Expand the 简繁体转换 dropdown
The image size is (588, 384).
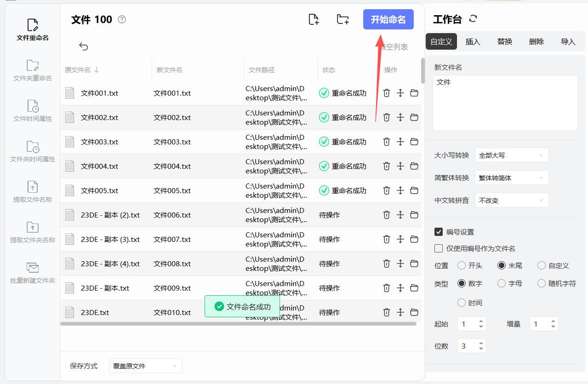pos(512,178)
